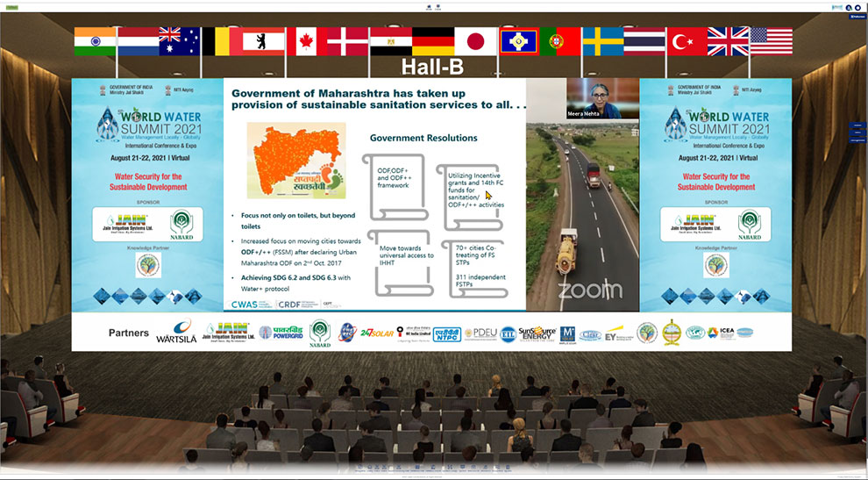Click '311 independent FSTPs' text
868x480 pixels.
tap(480, 281)
